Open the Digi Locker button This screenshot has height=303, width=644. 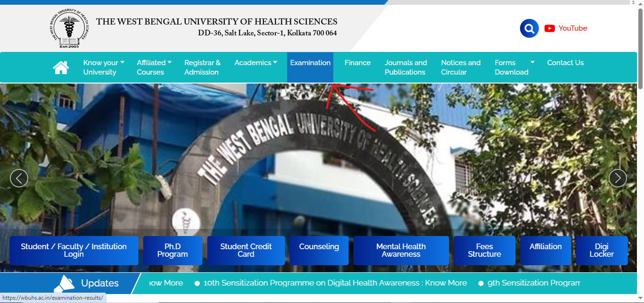pos(601,250)
